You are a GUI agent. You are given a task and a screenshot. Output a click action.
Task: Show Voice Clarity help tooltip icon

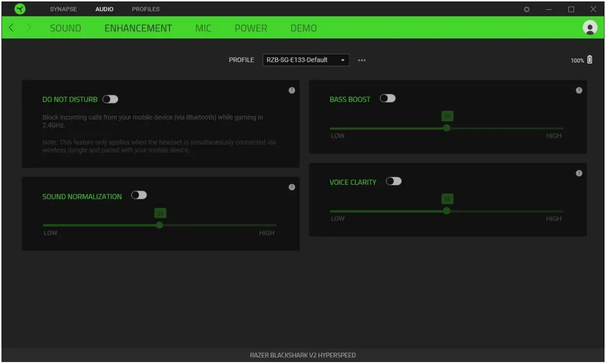[x=579, y=173]
